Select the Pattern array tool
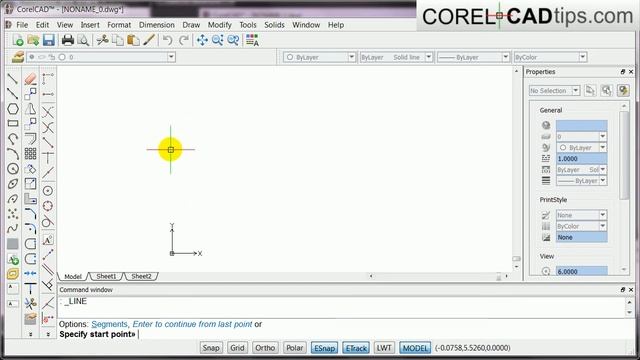Viewport: 640px width, 360px height. click(x=30, y=153)
